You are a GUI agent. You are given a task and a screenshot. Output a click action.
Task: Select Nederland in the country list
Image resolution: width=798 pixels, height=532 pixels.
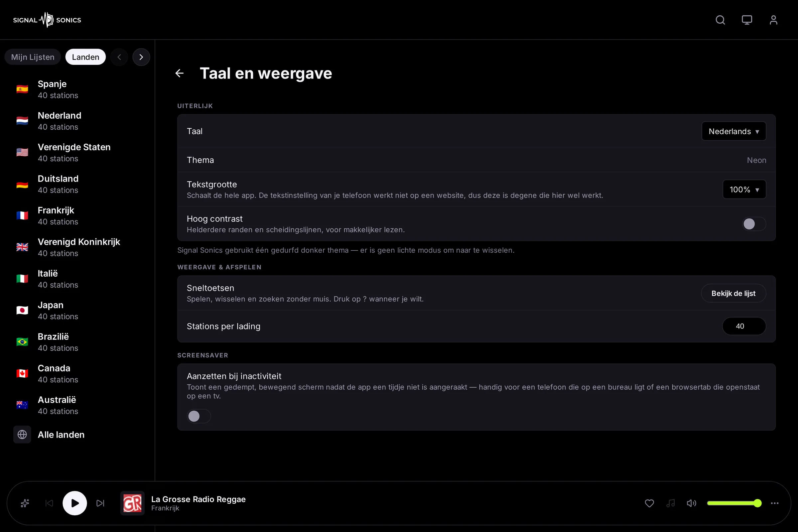click(77, 121)
